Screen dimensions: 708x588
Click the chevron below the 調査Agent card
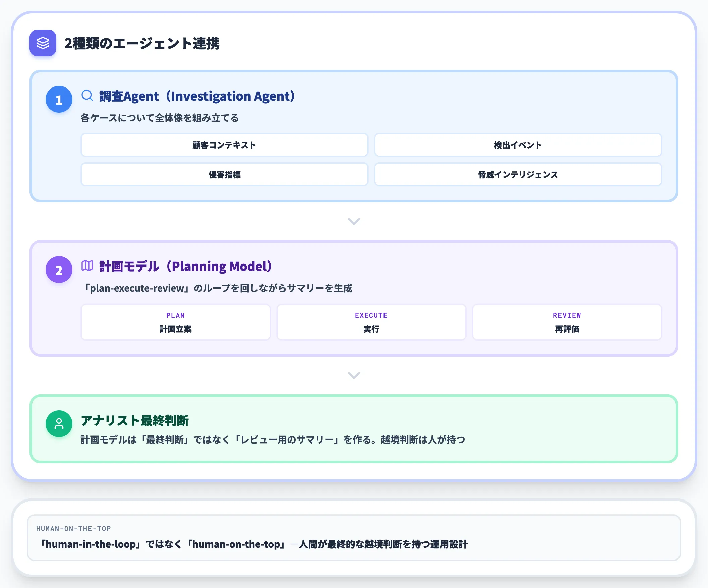354,221
